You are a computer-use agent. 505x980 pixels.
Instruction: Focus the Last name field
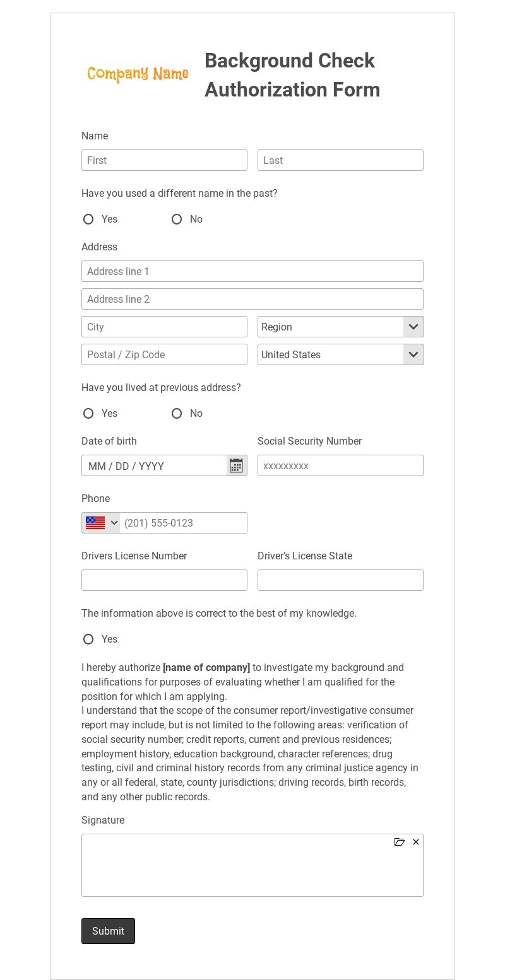pyautogui.click(x=340, y=160)
